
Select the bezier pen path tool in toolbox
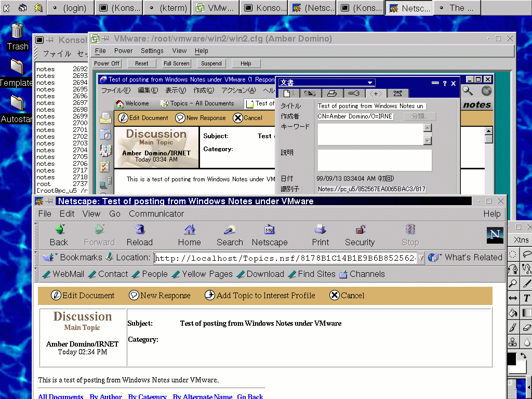click(513, 269)
